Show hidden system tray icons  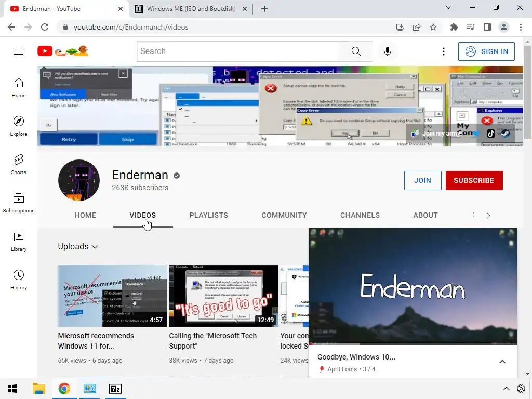click(x=506, y=389)
